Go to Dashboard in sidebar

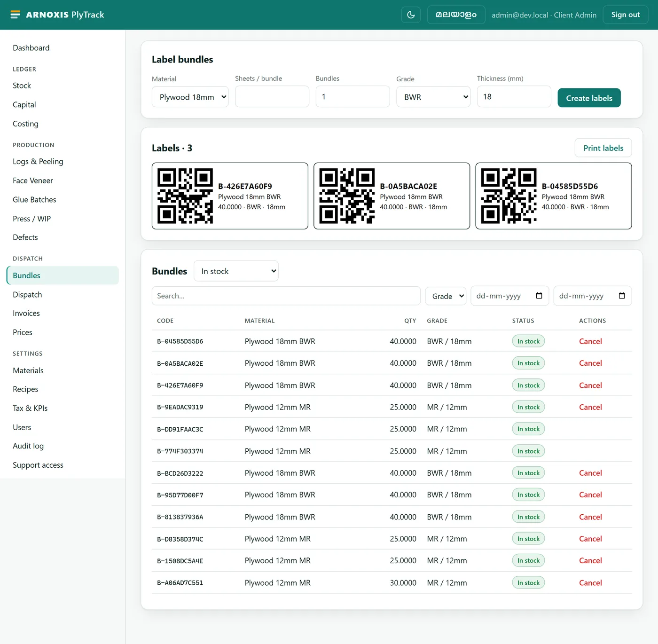(31, 48)
